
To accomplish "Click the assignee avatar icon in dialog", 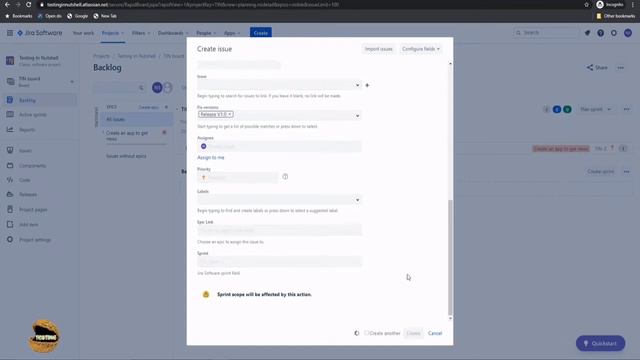I will (203, 146).
